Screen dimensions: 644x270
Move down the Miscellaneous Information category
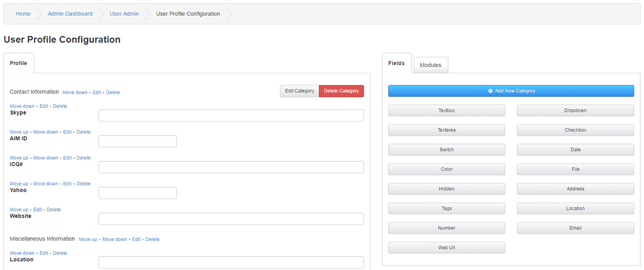click(115, 239)
